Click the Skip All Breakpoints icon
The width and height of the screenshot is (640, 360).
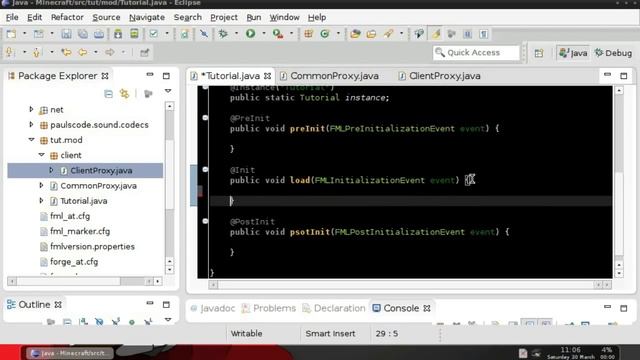pyautogui.click(x=204, y=34)
